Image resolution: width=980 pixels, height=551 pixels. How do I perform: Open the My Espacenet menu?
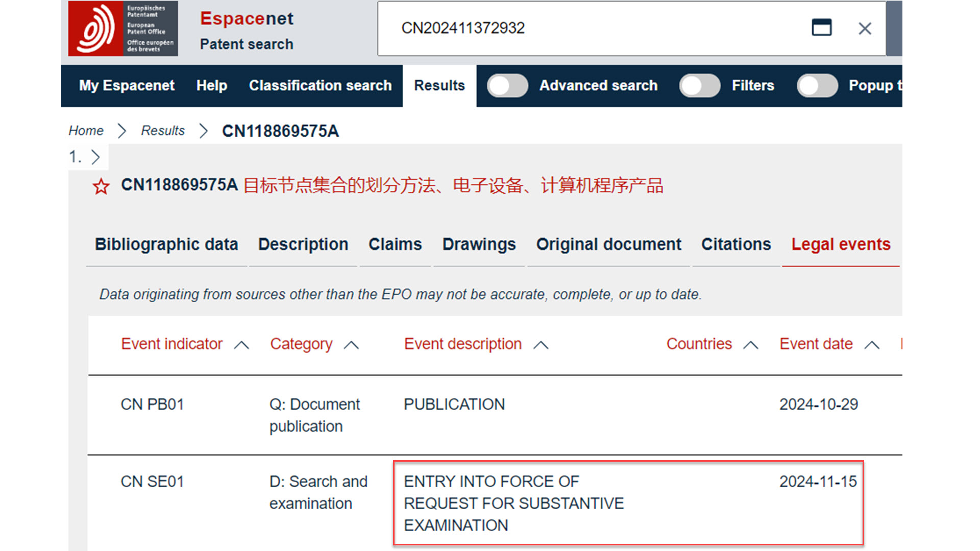click(x=127, y=86)
